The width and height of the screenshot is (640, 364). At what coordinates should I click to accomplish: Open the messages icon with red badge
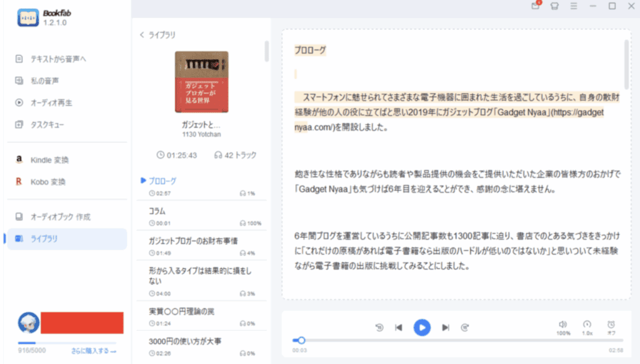536,6
